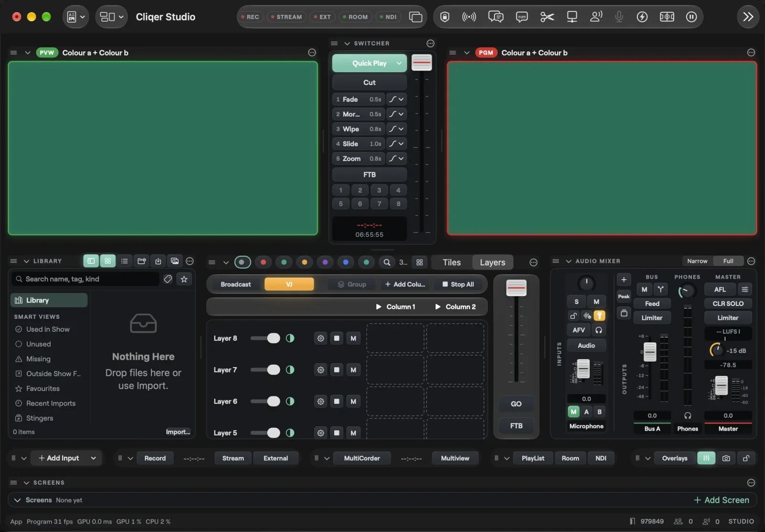This screenshot has height=532, width=765.
Task: Switch to the Tiles tab
Action: pyautogui.click(x=451, y=262)
